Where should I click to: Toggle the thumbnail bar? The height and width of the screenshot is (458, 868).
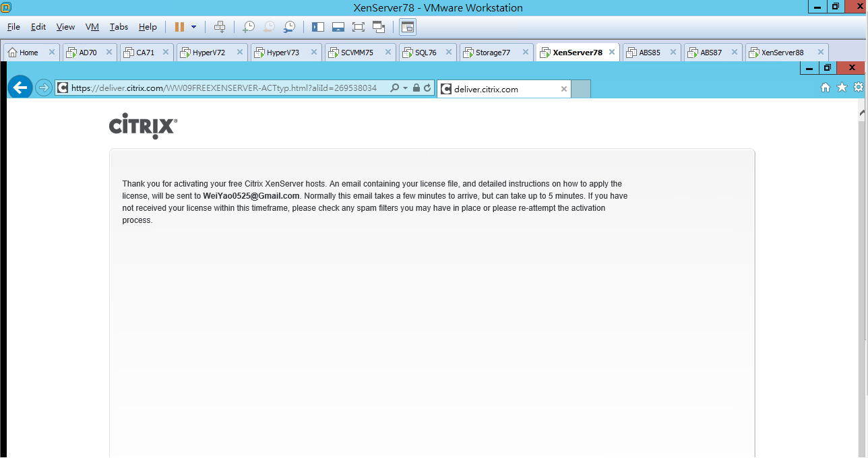point(338,27)
